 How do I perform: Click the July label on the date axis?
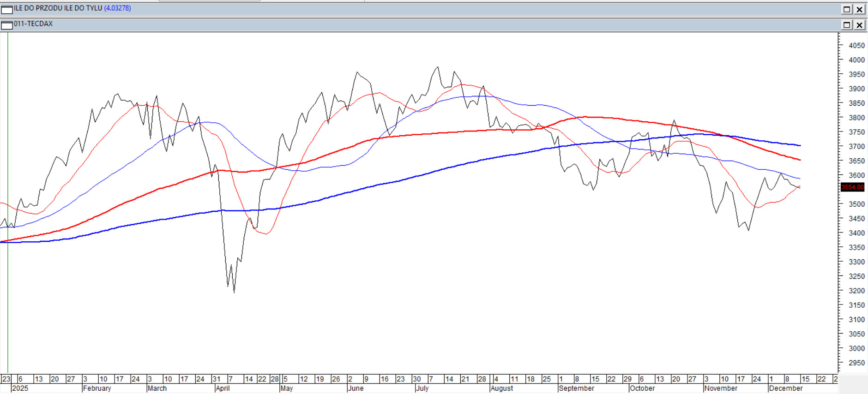tap(422, 388)
